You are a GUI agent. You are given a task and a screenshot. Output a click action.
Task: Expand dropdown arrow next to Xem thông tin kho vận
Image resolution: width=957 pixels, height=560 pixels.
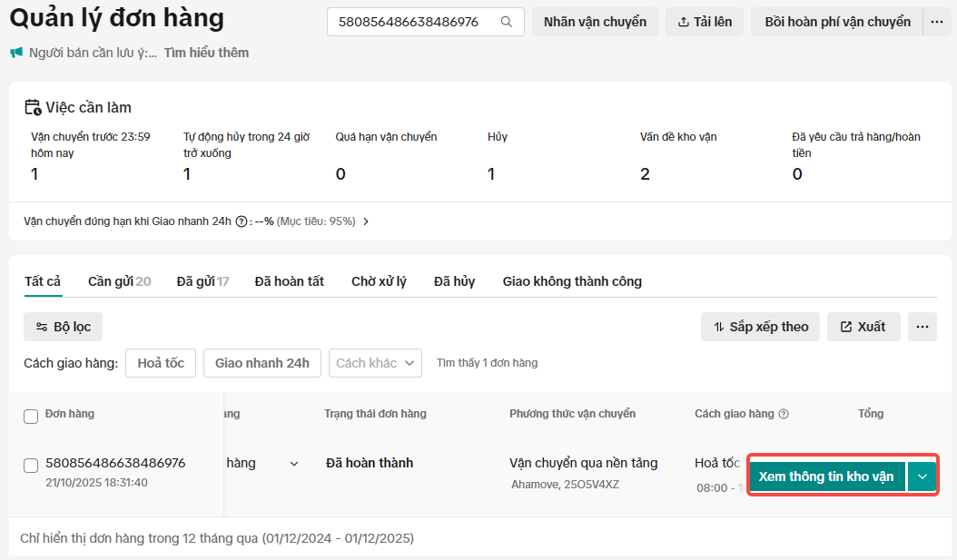tap(922, 476)
